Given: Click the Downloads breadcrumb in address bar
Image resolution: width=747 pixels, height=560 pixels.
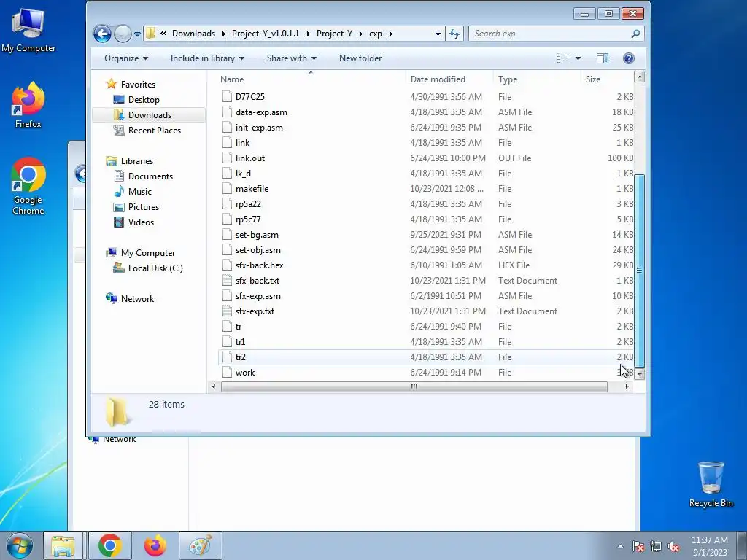Looking at the screenshot, I should coord(193,34).
